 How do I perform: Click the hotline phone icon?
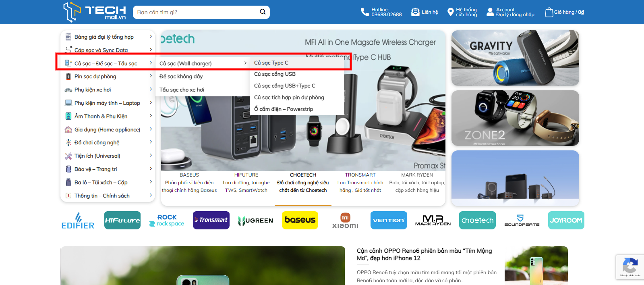pos(364,12)
